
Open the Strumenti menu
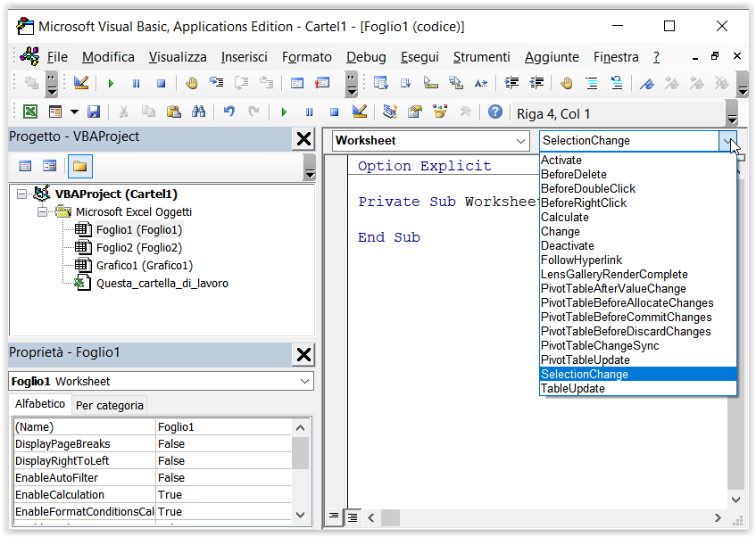click(x=481, y=57)
